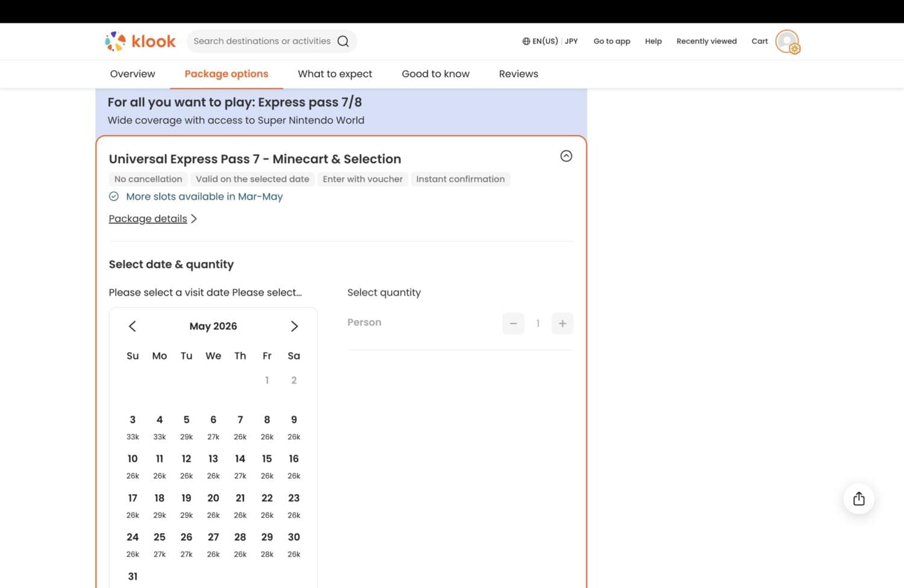Viewport: 904px width, 588px height.
Task: Select May 24 on the calendar
Action: click(x=133, y=545)
